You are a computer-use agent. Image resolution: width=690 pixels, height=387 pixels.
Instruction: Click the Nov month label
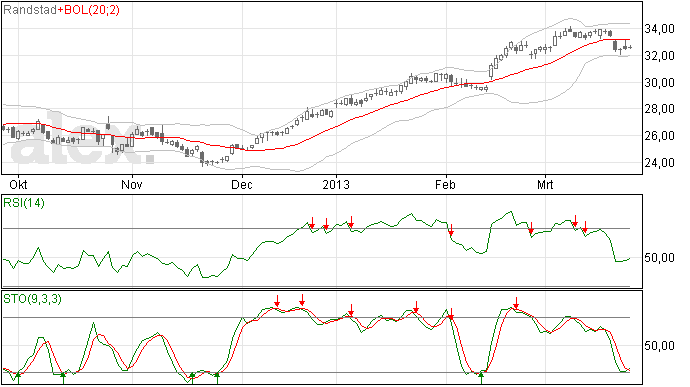click(x=132, y=184)
